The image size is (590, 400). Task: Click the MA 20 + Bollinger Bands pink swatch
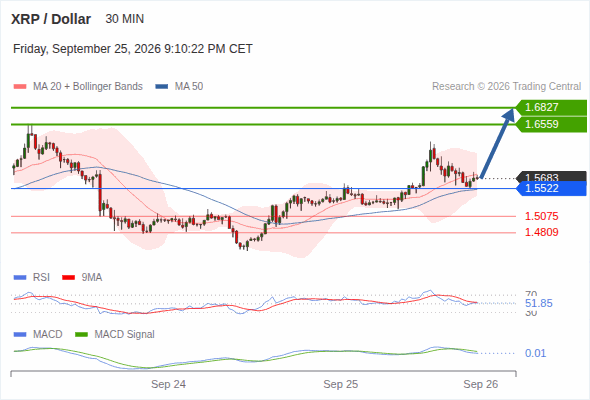20,87
